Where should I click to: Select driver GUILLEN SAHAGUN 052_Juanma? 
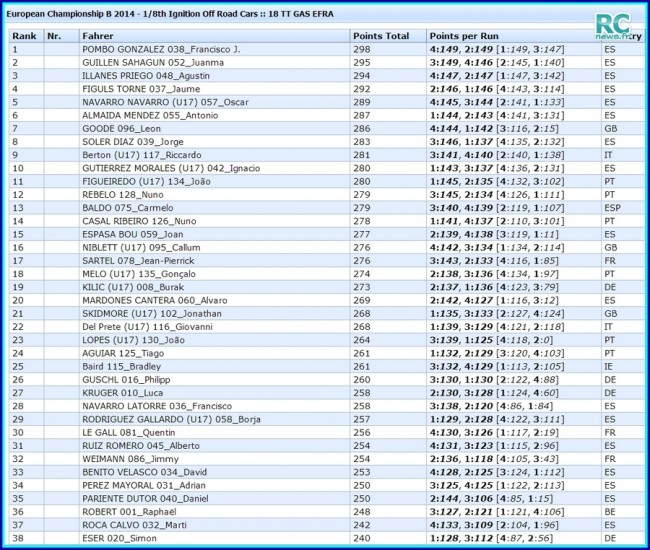pyautogui.click(x=153, y=63)
